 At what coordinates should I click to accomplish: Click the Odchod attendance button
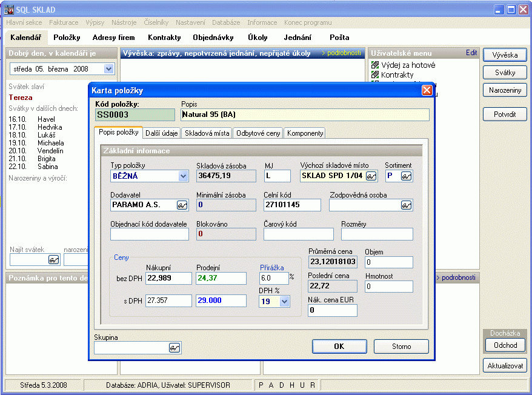pyautogui.click(x=505, y=345)
